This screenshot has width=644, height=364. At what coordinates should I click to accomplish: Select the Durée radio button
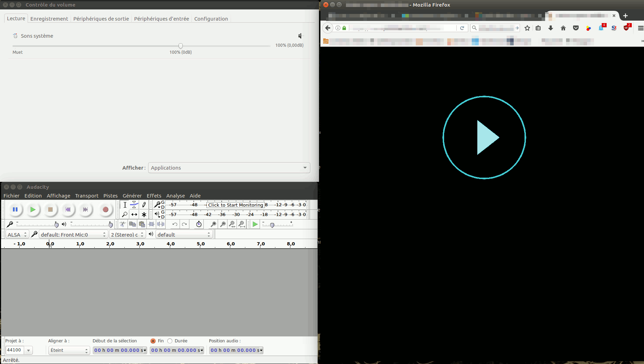[170, 341]
